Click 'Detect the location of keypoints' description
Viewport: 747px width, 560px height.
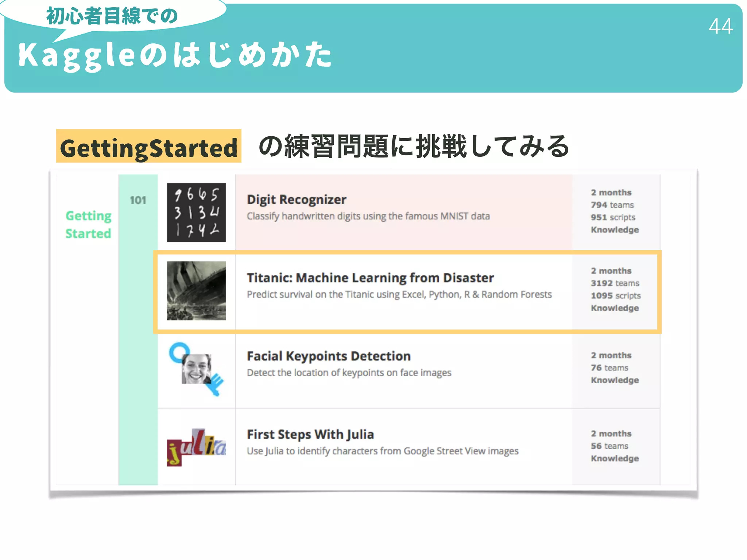click(349, 373)
